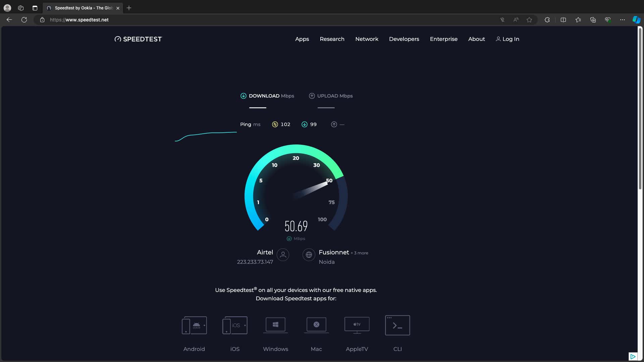644x362 pixels.
Task: Click the Airtel user/host icon
Action: coord(283,255)
